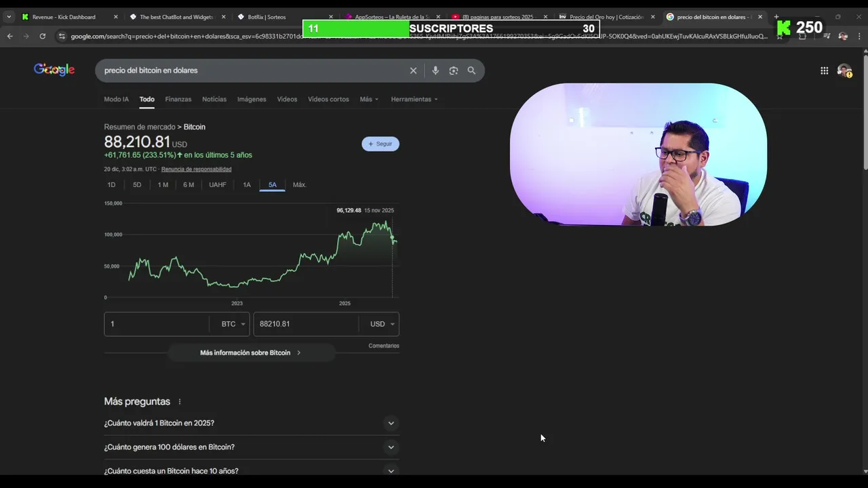
Task: Click the magnifying glass search icon
Action: (471, 70)
